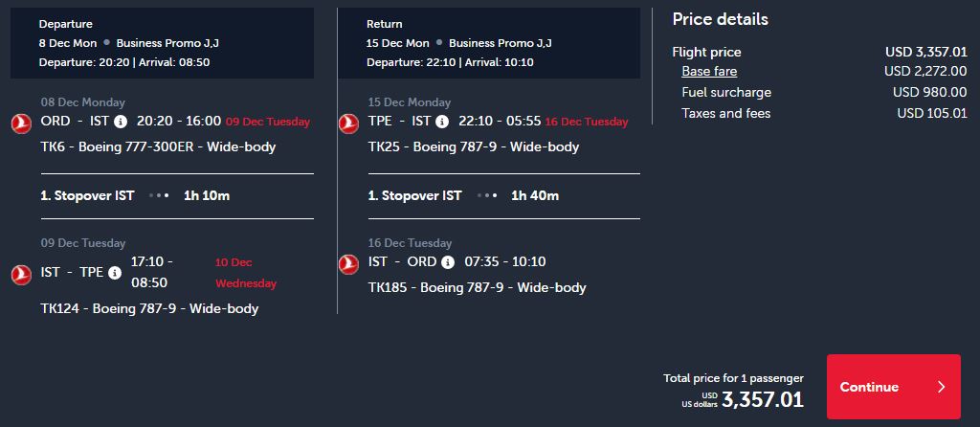
Task: Show info for the IST - ORD segment
Action: click(446, 262)
